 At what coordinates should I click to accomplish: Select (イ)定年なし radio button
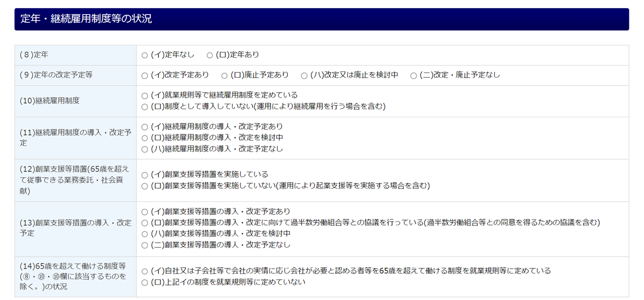[145, 55]
